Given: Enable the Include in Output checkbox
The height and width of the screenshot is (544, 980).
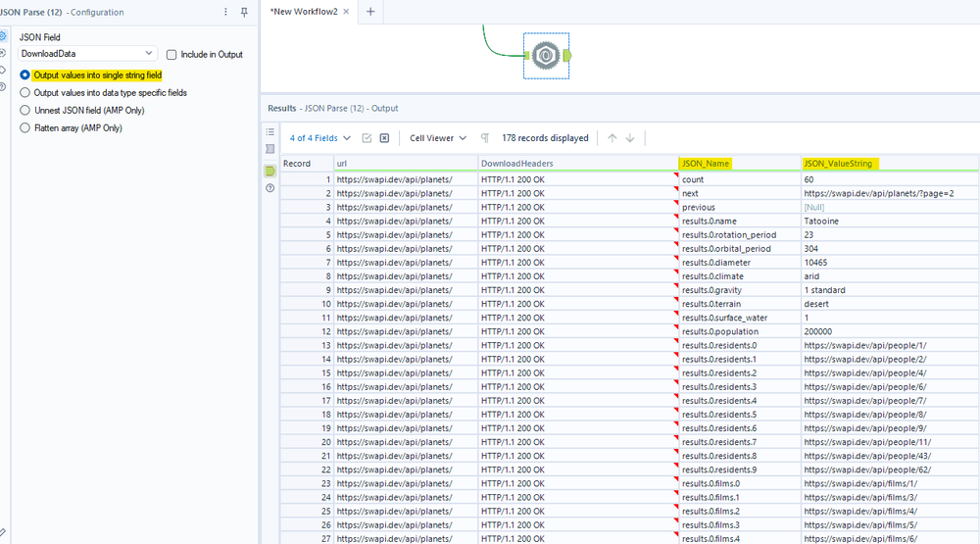Looking at the screenshot, I should [172, 55].
